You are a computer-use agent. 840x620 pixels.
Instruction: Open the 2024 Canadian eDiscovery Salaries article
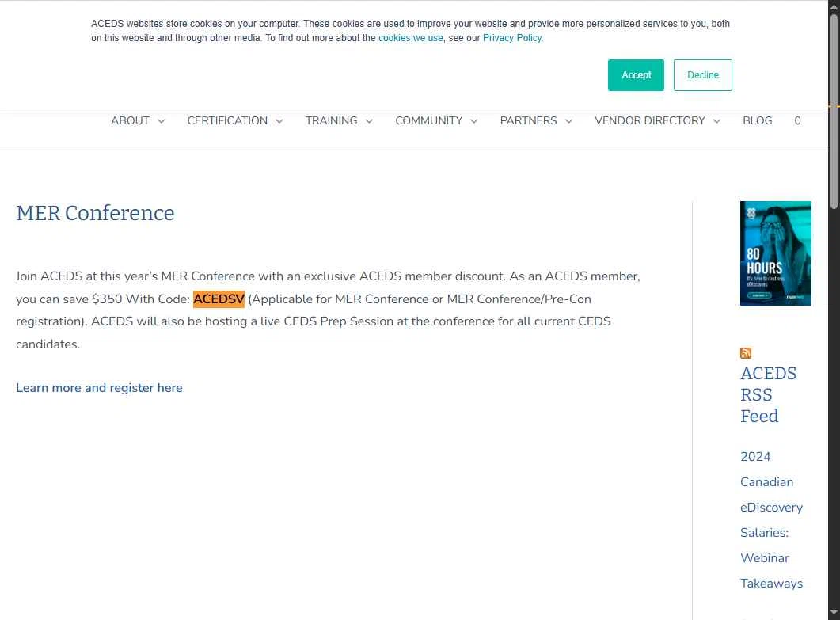(x=771, y=519)
